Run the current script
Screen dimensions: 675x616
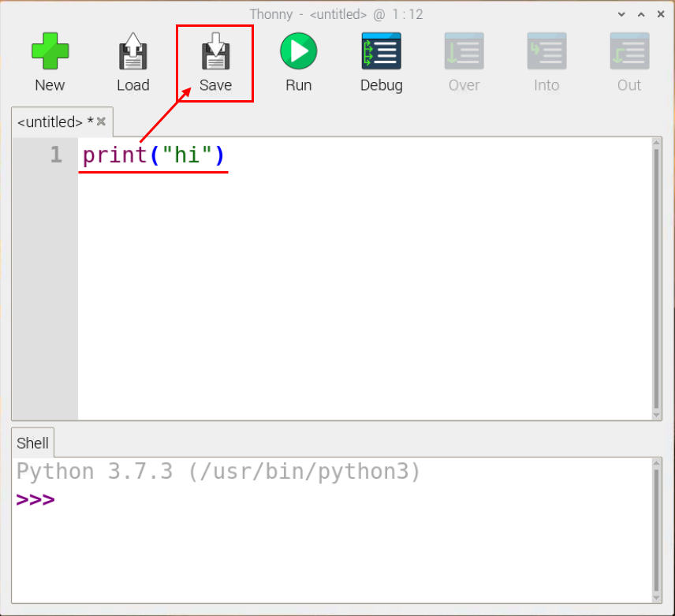tap(298, 62)
